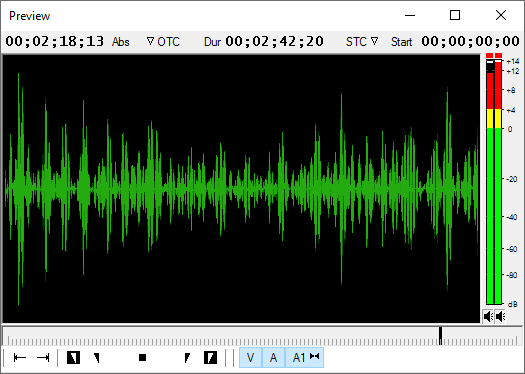Mute the left audio channel speaker
Screen dimensions: 525x374
(489, 316)
